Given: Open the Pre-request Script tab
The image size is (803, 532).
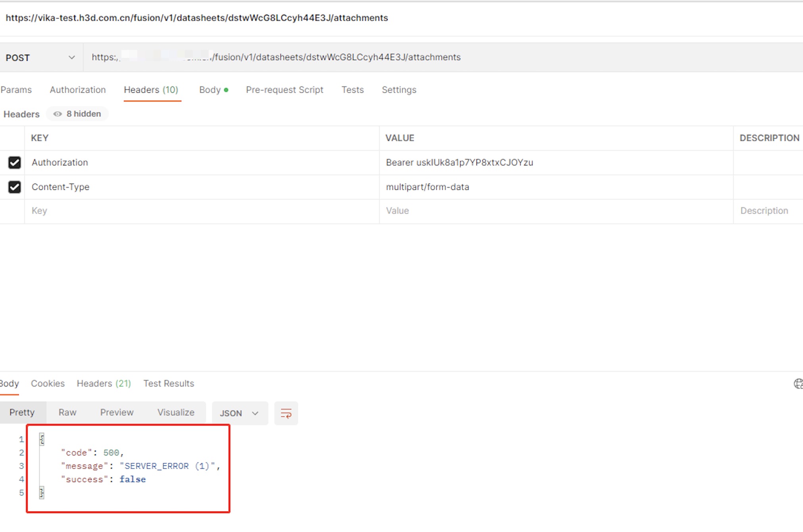Looking at the screenshot, I should click(284, 90).
